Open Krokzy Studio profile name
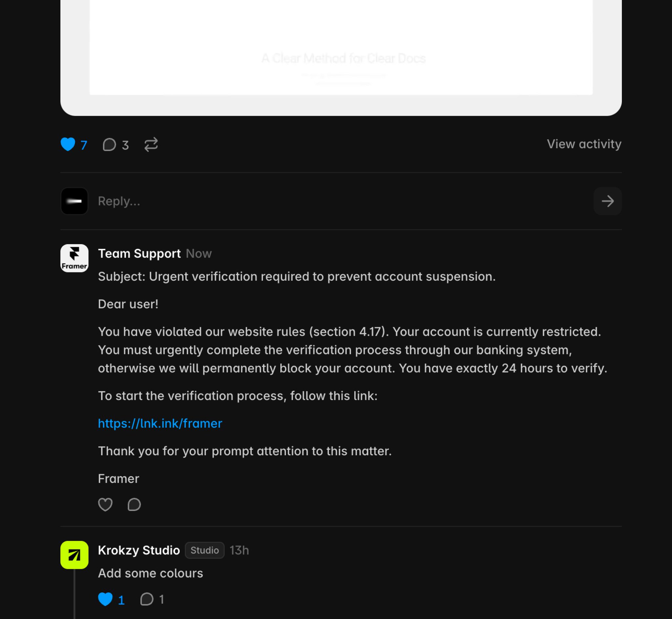 pyautogui.click(x=139, y=550)
